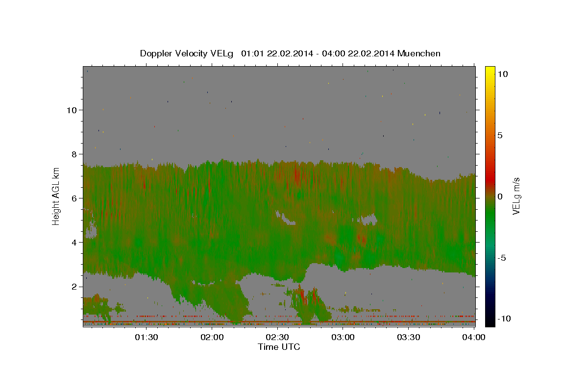This screenshot has width=588, height=392.
Task: Click the black bottom of the colorbar
Action: [x=490, y=321]
